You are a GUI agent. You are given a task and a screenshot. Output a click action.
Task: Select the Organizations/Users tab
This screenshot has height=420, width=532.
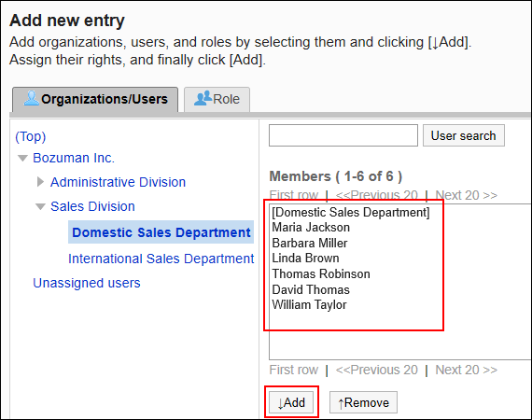95,99
